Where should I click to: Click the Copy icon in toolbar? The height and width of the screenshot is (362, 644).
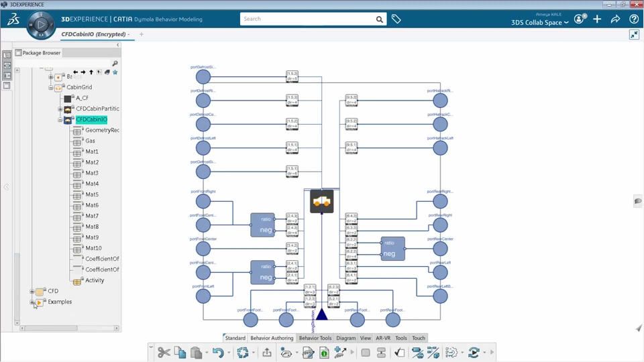point(180,353)
